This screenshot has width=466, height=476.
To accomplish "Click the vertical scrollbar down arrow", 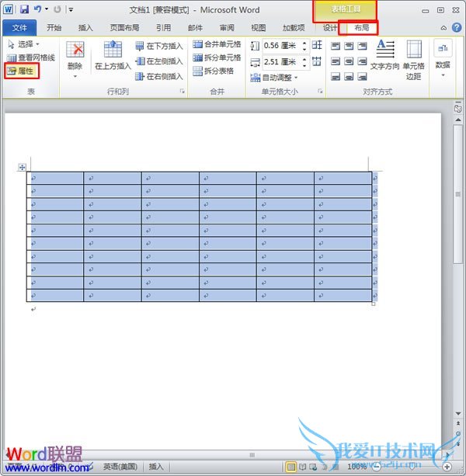I will point(458,413).
